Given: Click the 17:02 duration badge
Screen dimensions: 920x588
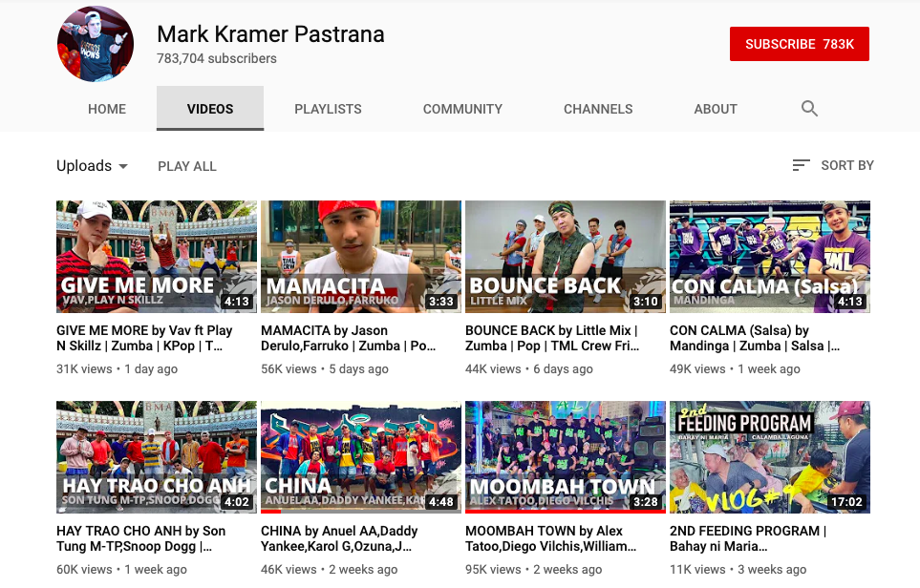Looking at the screenshot, I should pyautogui.click(x=846, y=502).
